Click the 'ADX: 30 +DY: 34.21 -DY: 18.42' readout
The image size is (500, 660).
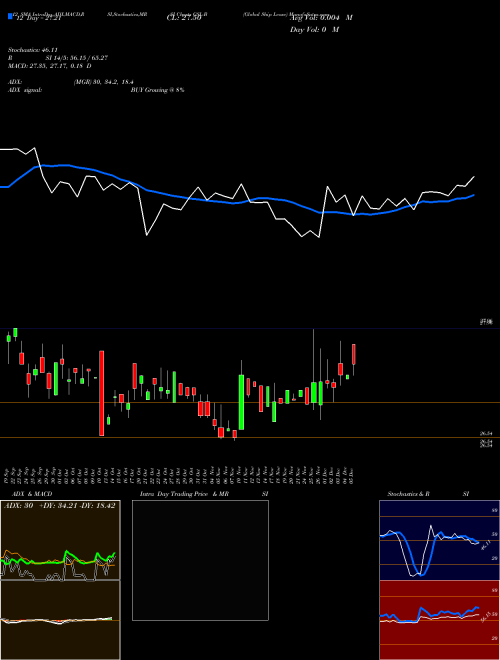point(59,506)
